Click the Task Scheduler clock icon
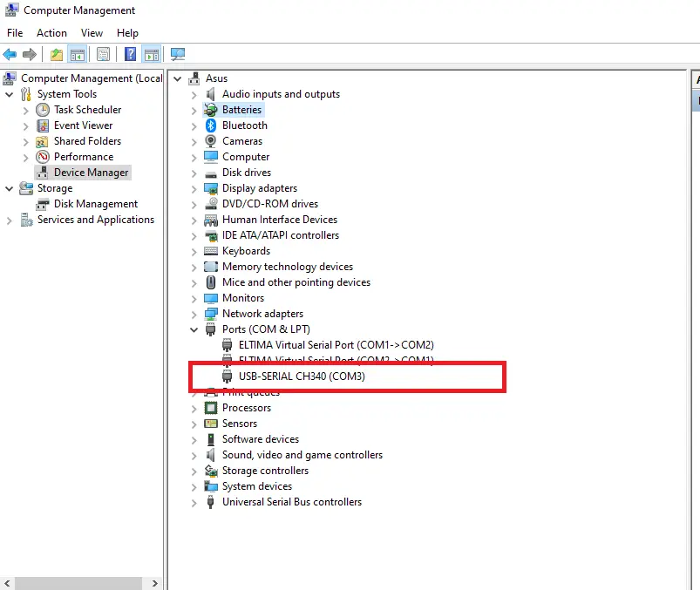Viewport: 700px width, 590px height. coord(43,110)
